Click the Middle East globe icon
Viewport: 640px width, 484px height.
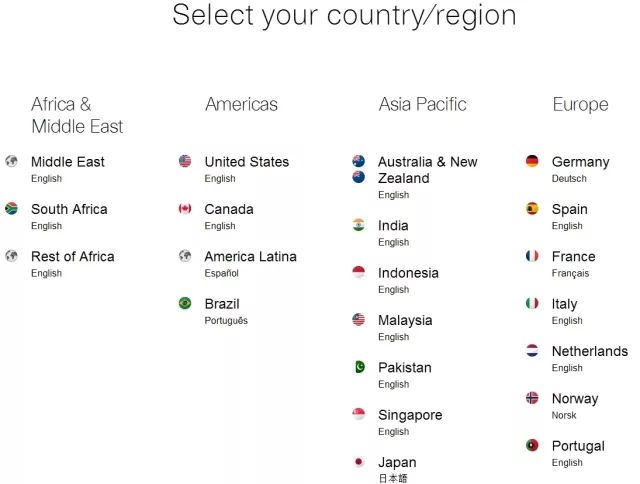coord(12,161)
